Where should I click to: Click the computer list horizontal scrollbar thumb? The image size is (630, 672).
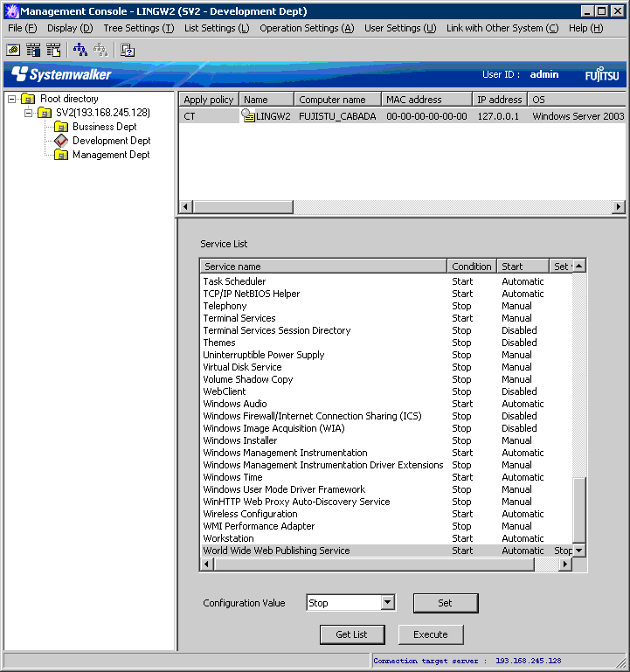(243, 206)
